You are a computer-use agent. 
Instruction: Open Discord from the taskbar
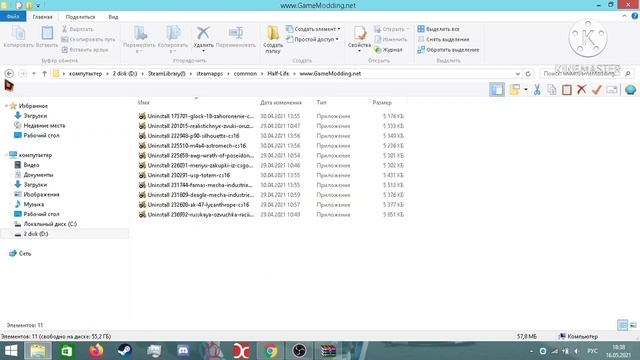coord(183,351)
